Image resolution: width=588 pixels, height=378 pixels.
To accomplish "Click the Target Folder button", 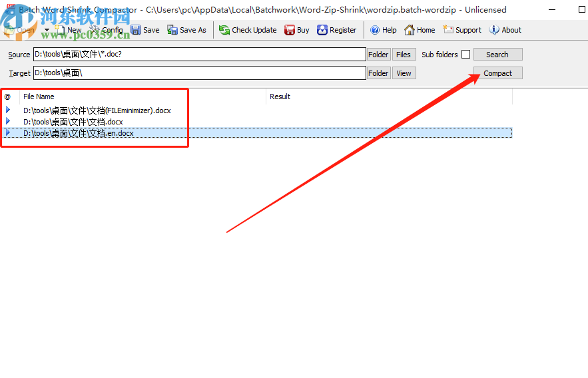I will tap(378, 73).
